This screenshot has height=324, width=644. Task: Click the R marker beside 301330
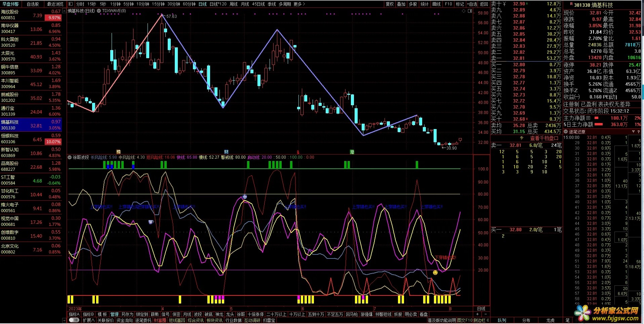click(x=571, y=4)
